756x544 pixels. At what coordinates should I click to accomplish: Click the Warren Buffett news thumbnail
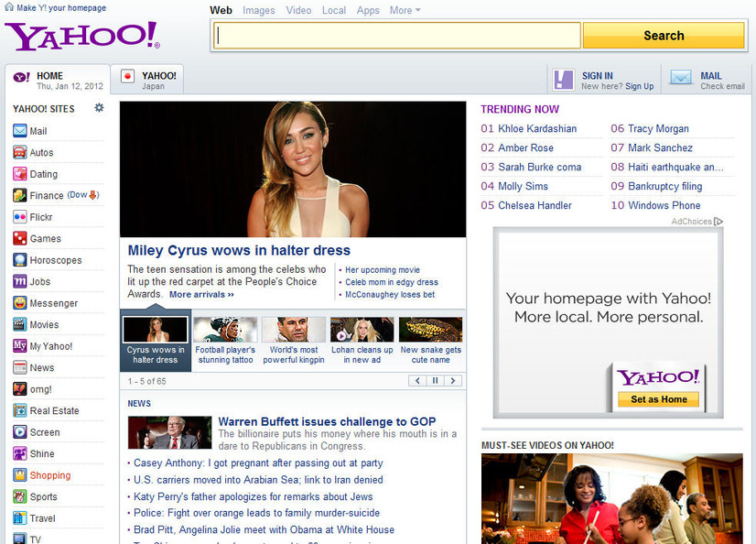(169, 432)
